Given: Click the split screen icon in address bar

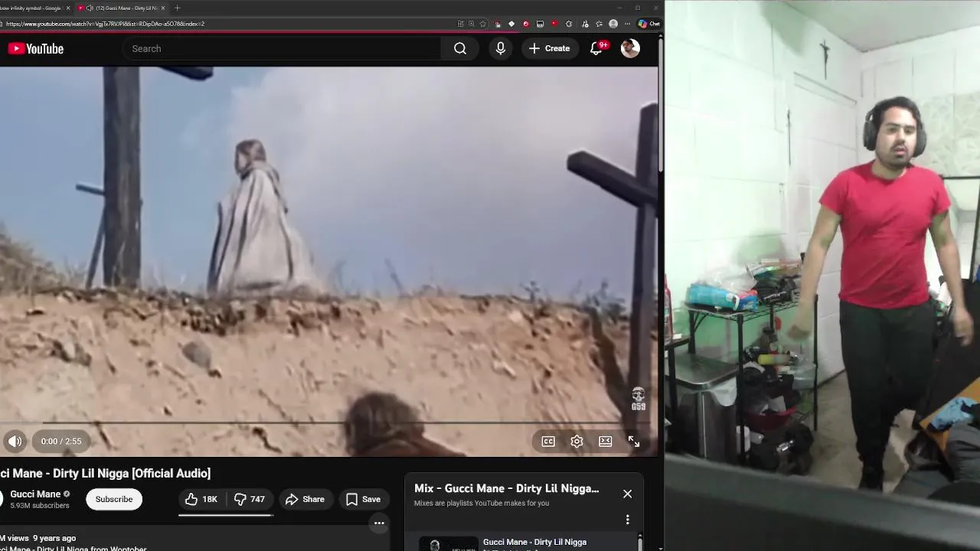Looking at the screenshot, I should (x=460, y=24).
